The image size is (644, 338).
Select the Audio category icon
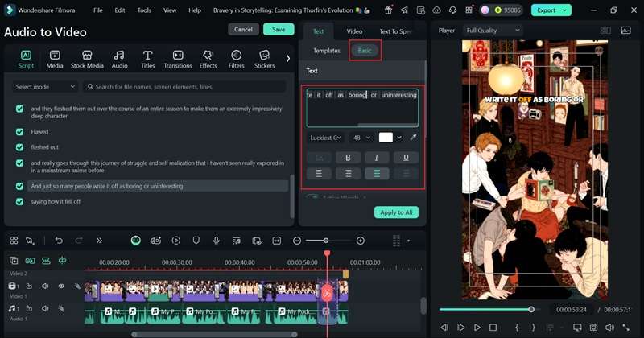click(119, 59)
